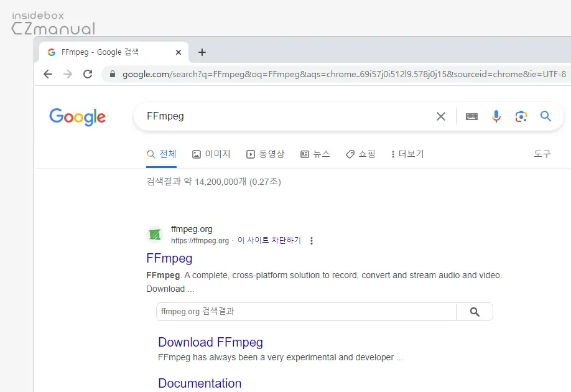Open the FFmpeg result title
Image resolution: width=571 pixels, height=392 pixels.
[x=169, y=258]
